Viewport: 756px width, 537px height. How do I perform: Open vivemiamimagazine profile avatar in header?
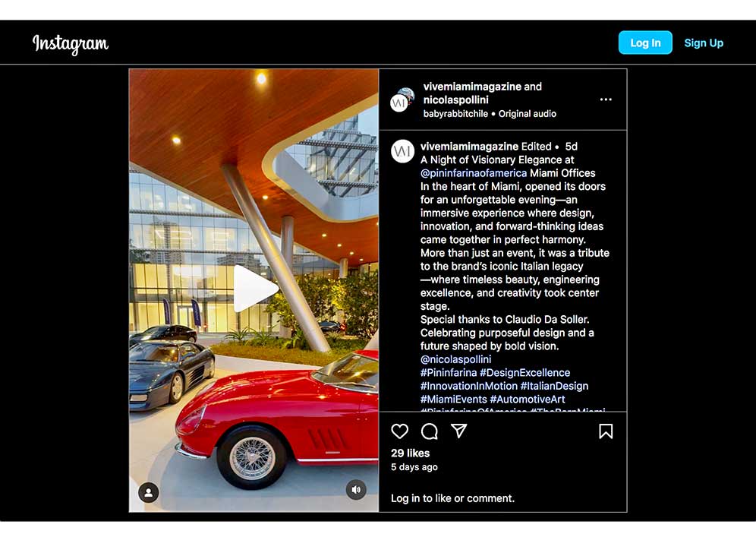[x=402, y=100]
